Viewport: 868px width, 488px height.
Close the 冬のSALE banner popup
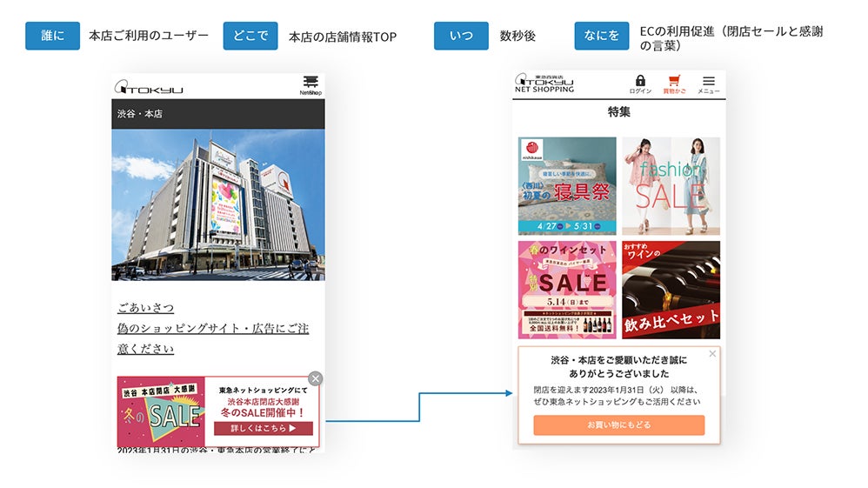316,379
